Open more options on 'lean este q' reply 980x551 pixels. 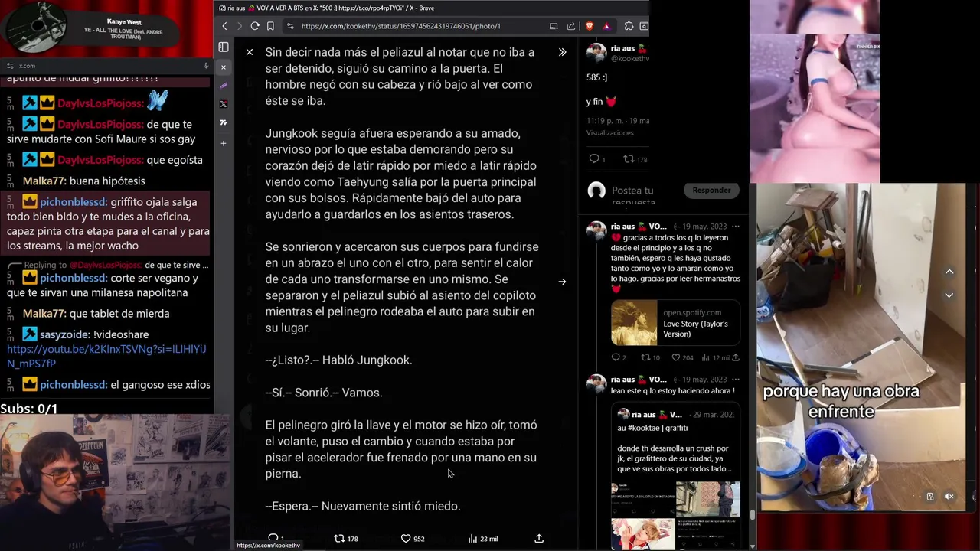736,380
